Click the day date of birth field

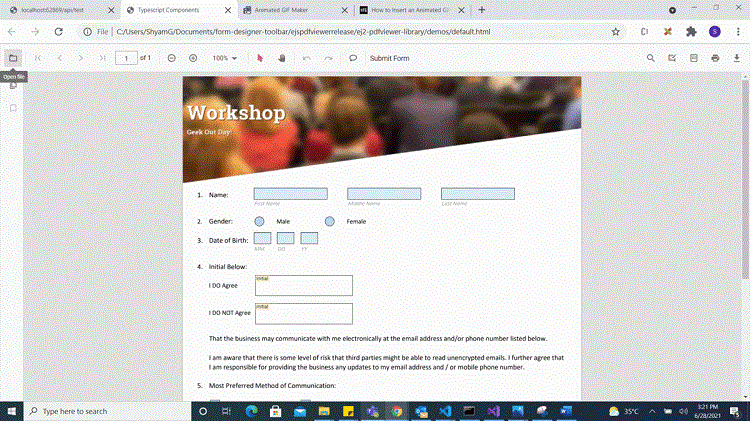coord(286,238)
